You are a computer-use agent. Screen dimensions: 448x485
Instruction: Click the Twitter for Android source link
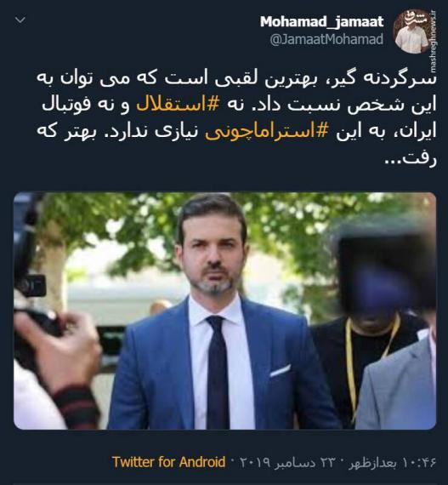point(168,462)
